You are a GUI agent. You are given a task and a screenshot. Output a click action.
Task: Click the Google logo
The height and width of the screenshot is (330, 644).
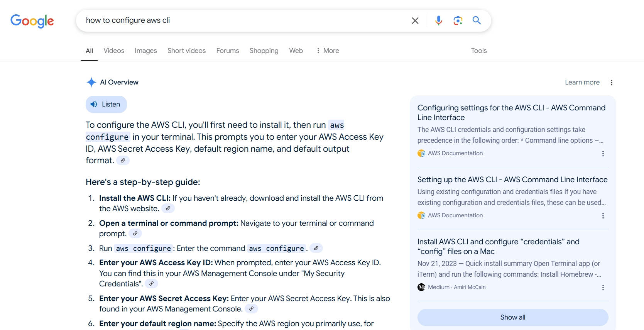pos(32,21)
